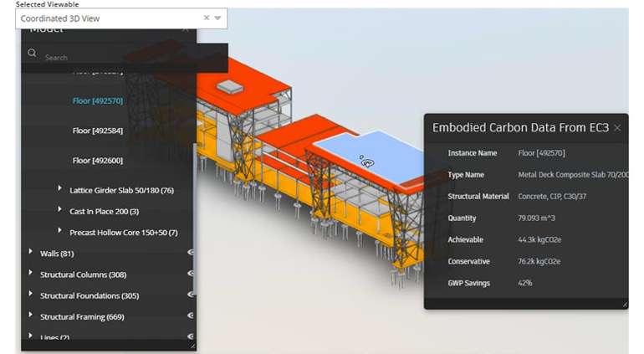Click resize grip of Embodied Carbon panel
Viewport: 644px width, 354px height.
point(624,305)
